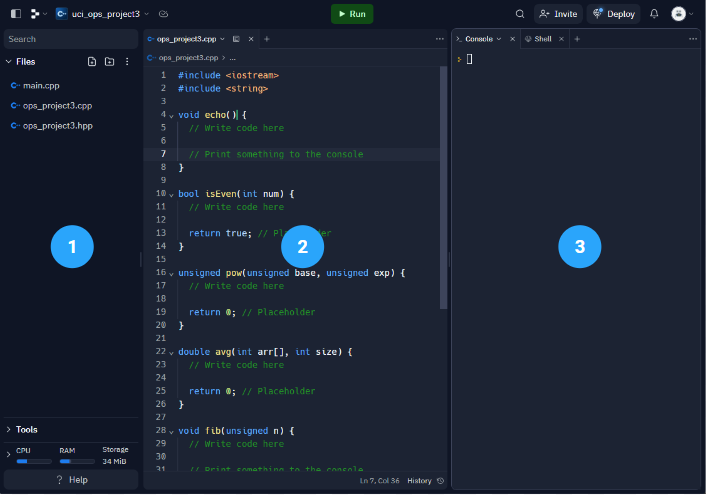Expand the Tools section
706x495 pixels.
[26, 429]
